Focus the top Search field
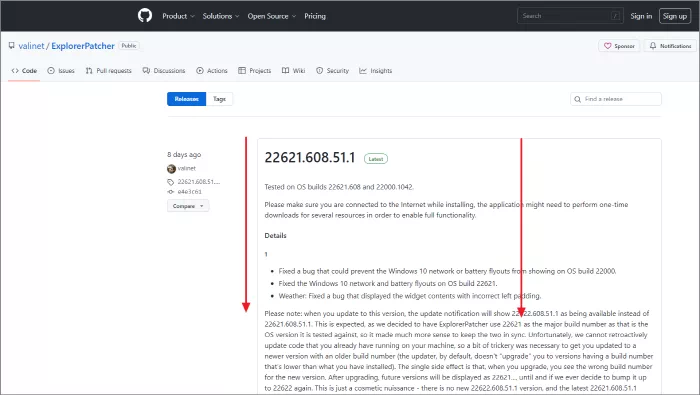 [570, 16]
